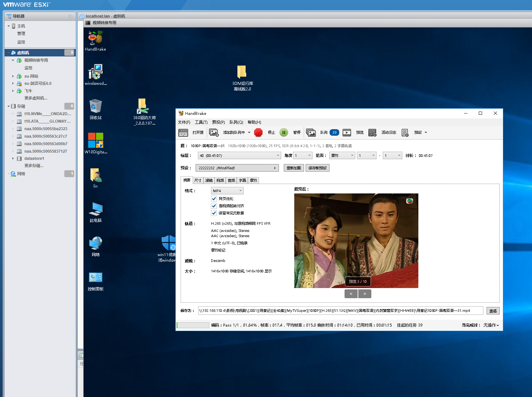Open the Activity Log icon

coord(372,132)
